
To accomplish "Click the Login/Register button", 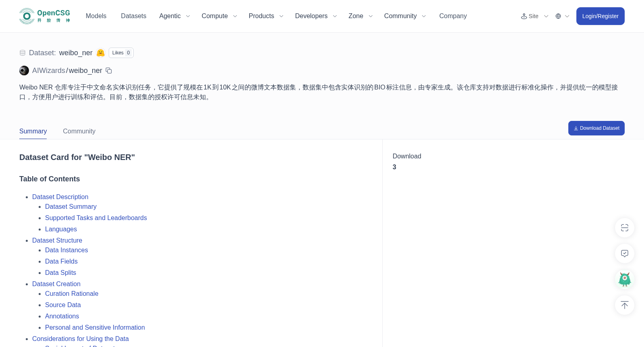I will coord(600,16).
